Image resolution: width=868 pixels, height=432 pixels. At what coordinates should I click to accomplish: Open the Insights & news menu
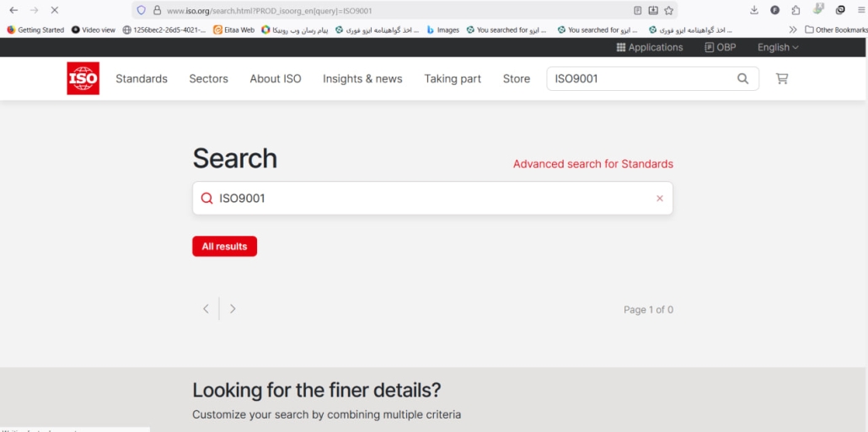[362, 78]
